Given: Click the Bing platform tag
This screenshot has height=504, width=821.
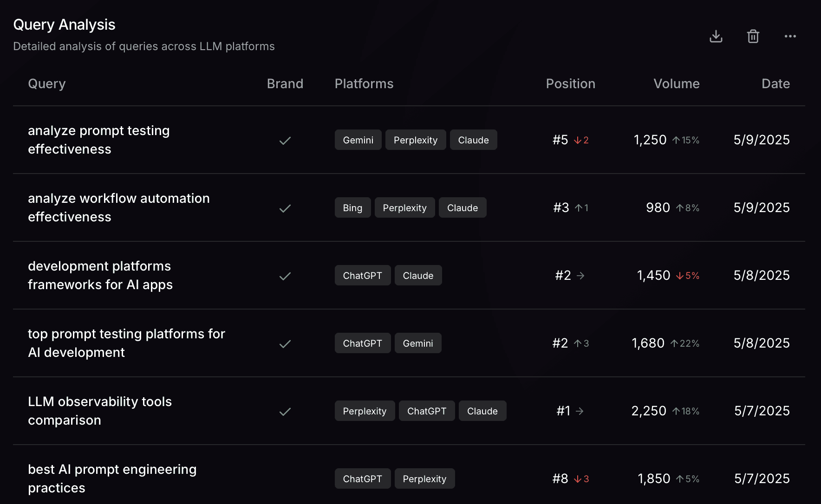Looking at the screenshot, I should coord(352,207).
